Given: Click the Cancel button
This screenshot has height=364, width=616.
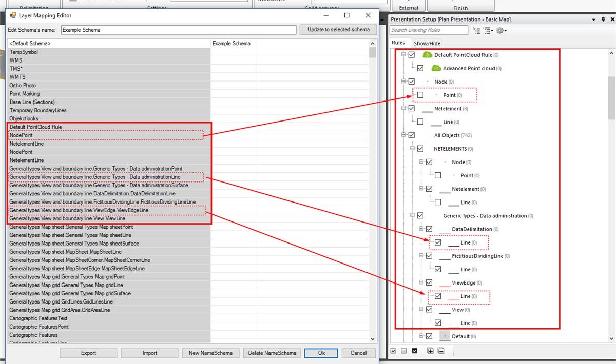Looking at the screenshot, I should click(358, 353).
